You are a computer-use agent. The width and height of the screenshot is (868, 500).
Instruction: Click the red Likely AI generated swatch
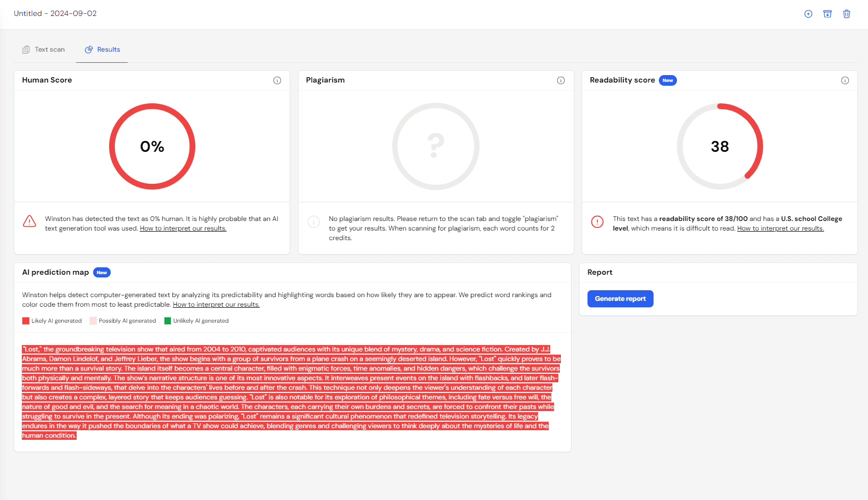click(x=26, y=321)
